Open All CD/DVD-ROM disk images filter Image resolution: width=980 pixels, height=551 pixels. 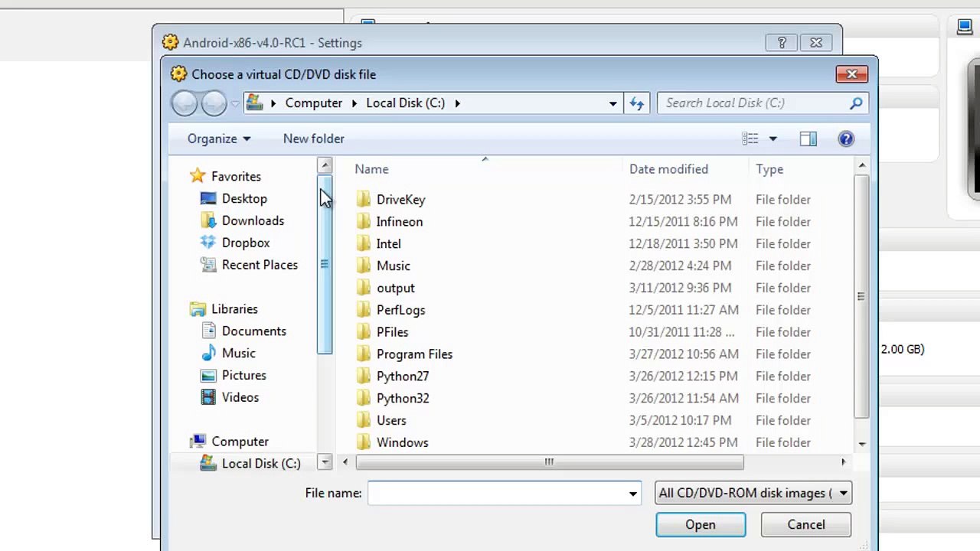pyautogui.click(x=753, y=494)
